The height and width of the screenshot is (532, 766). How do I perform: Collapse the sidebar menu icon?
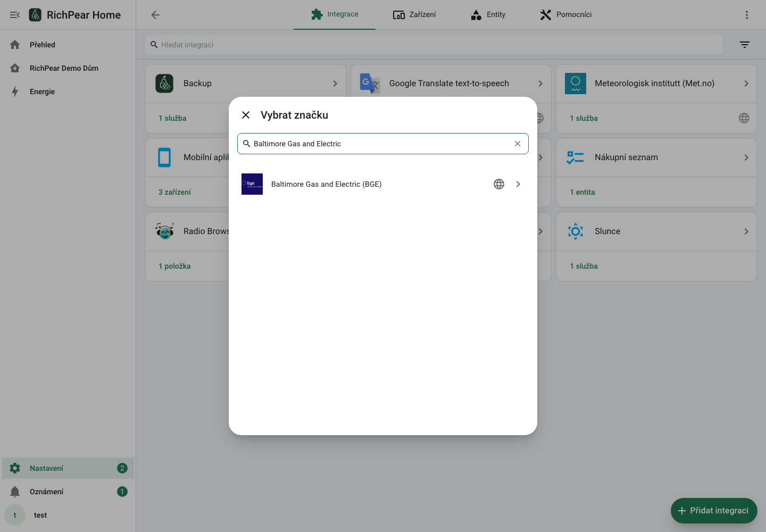[15, 15]
